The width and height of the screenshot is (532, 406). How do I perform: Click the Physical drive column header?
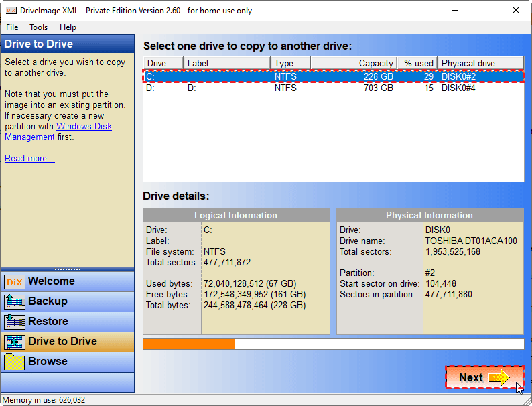pos(480,63)
